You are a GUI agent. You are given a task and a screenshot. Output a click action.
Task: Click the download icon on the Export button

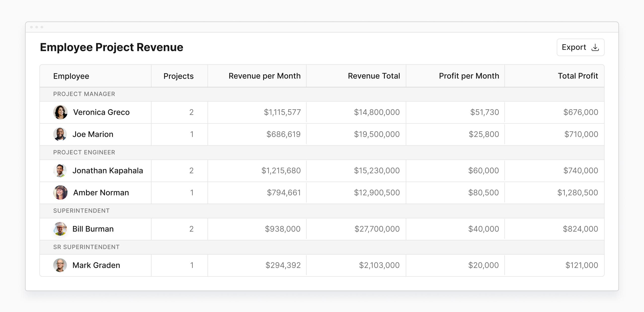pyautogui.click(x=595, y=47)
